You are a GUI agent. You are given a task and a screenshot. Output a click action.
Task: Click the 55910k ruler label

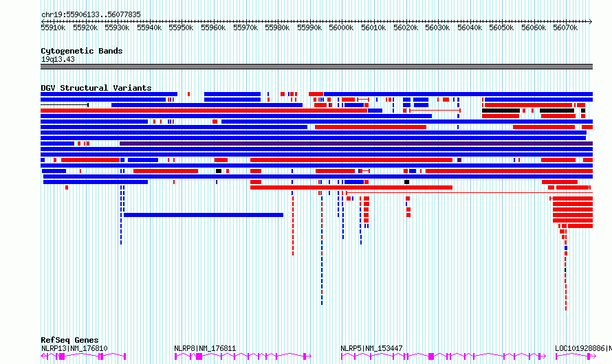coord(53,27)
